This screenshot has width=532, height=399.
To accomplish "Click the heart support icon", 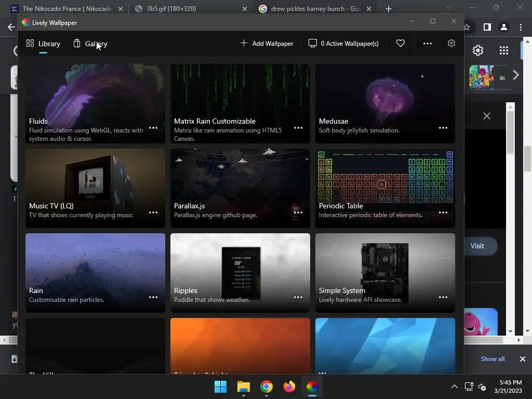I will (401, 43).
